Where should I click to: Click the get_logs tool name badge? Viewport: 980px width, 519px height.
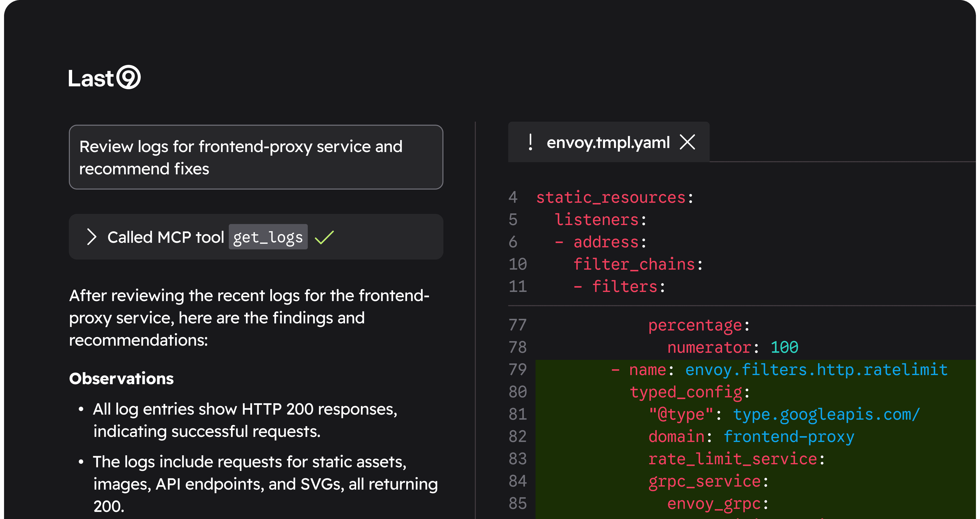[268, 237]
